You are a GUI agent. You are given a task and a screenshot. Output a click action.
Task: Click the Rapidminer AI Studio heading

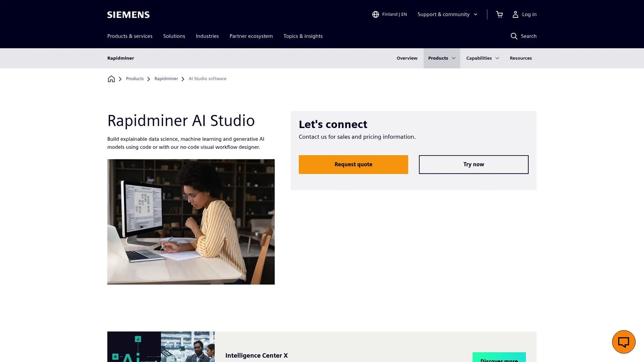click(x=181, y=121)
